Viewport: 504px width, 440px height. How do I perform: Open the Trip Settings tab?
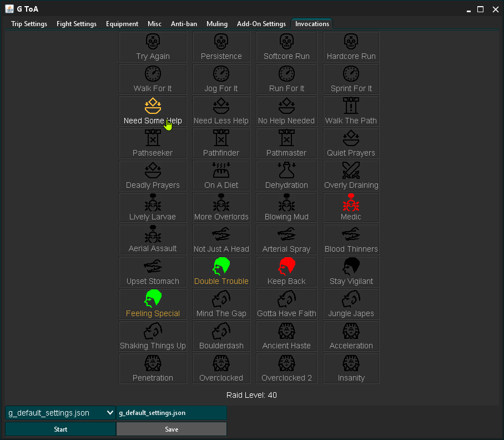coord(29,24)
